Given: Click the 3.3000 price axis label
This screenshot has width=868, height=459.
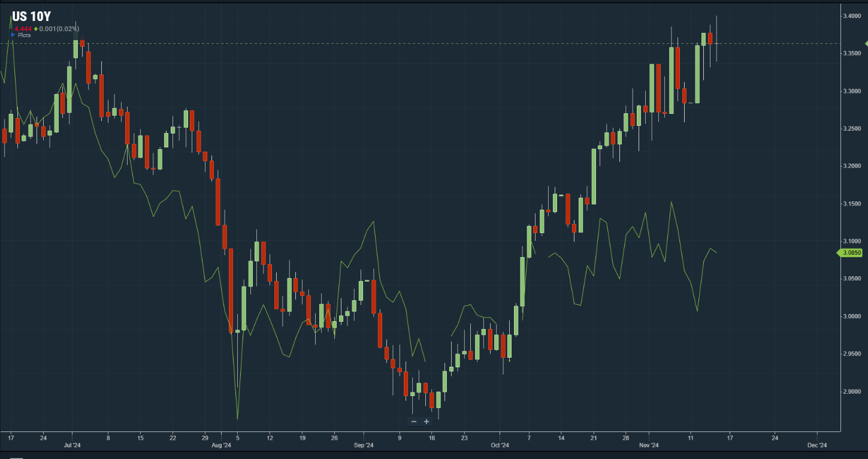Looking at the screenshot, I should [852, 91].
